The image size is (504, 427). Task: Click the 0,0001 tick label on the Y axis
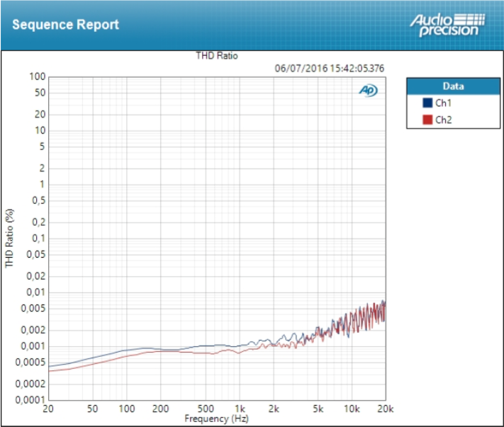(x=30, y=400)
